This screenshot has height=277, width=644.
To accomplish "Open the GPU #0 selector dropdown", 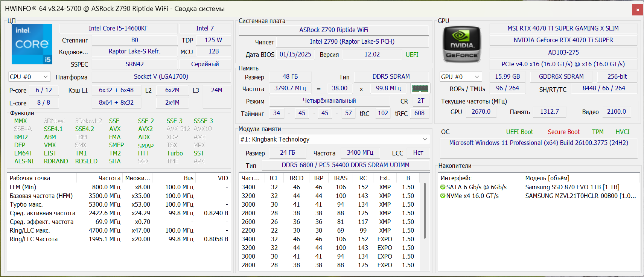I will (x=461, y=77).
